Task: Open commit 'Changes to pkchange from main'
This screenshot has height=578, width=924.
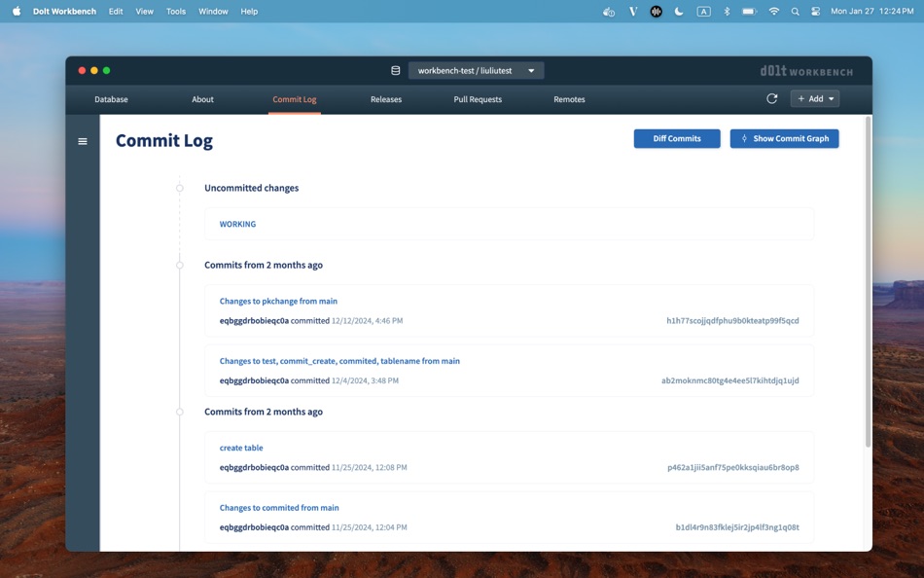Action: [278, 301]
